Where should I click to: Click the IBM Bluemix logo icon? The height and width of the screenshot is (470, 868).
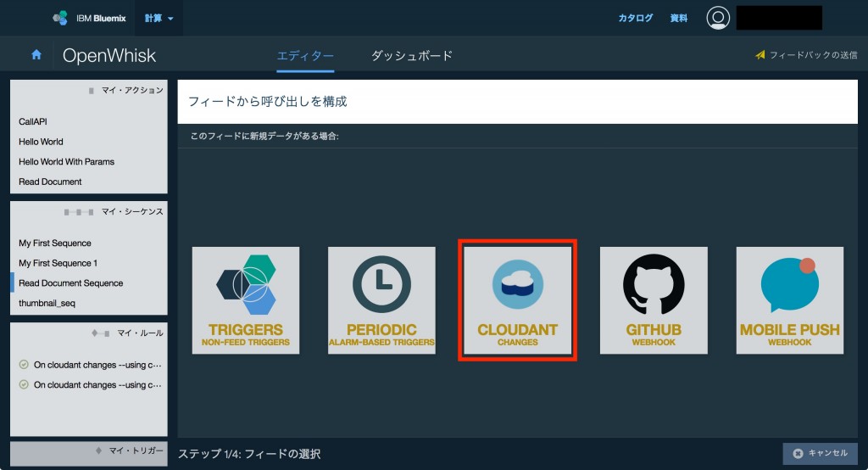click(x=60, y=19)
